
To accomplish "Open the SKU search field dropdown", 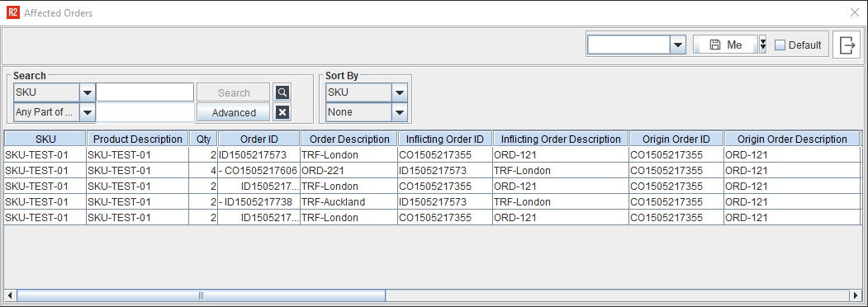I will (88, 92).
